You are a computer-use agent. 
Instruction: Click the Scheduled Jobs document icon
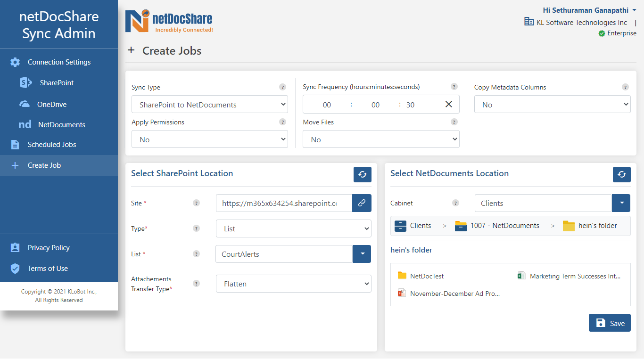(15, 145)
